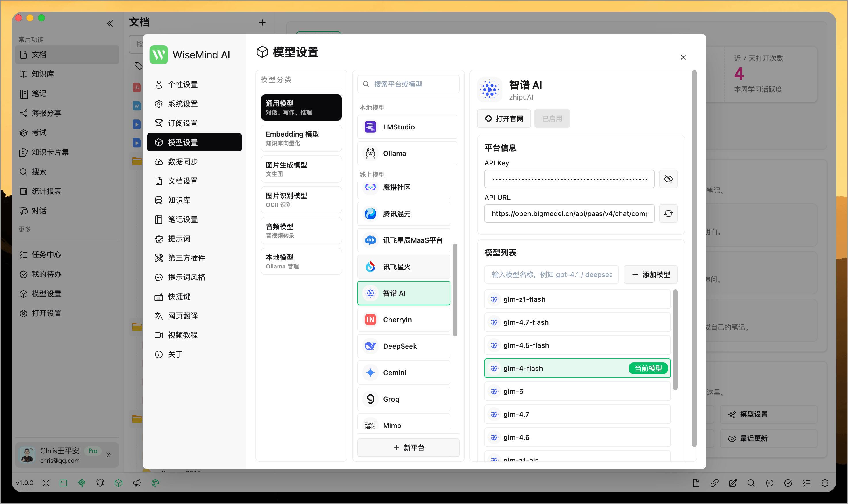
Task: Expand the Chris王平安 profile chevron
Action: tap(109, 455)
